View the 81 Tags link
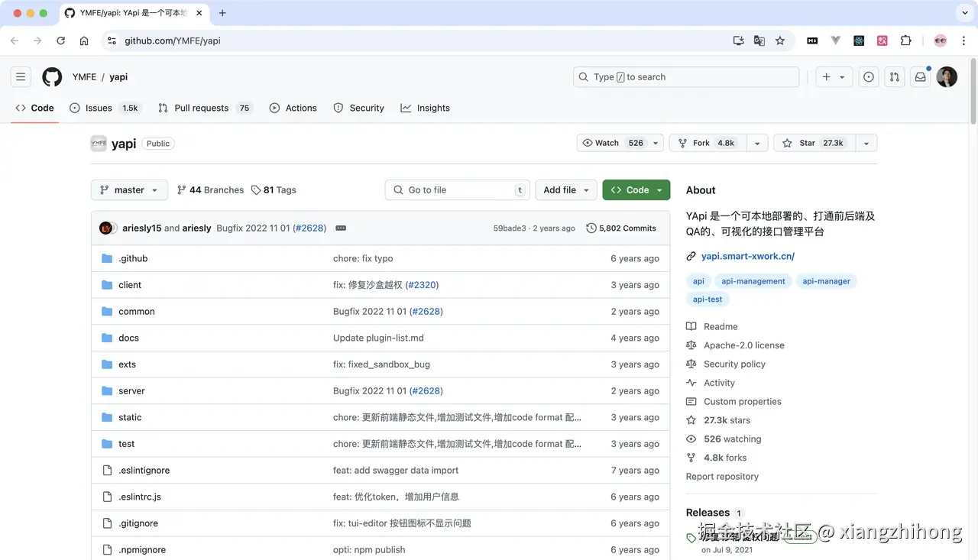 (x=274, y=190)
